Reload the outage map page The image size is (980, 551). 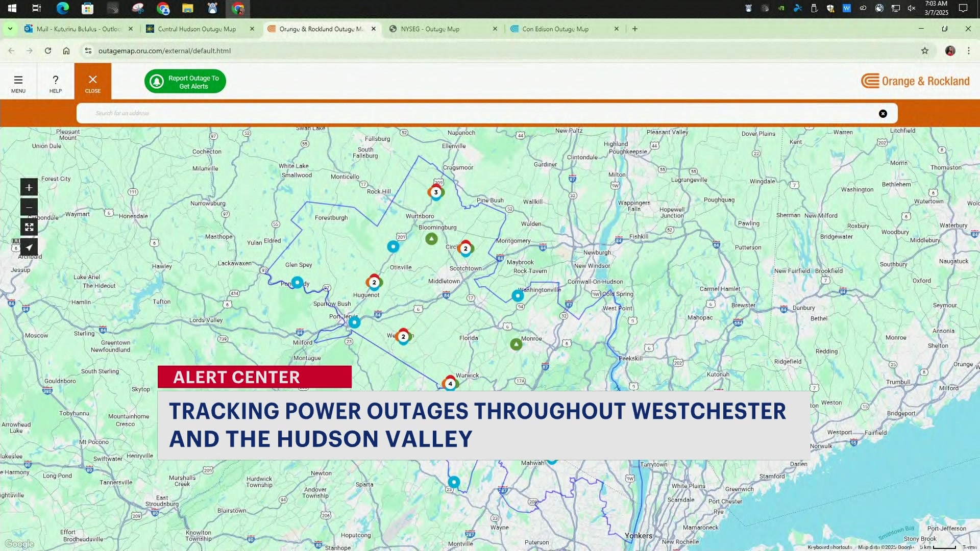point(48,51)
